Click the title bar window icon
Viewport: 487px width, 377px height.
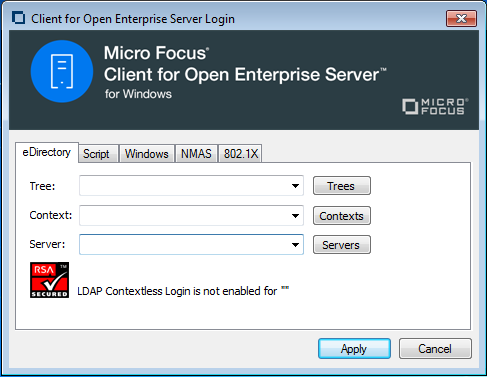pos(18,18)
